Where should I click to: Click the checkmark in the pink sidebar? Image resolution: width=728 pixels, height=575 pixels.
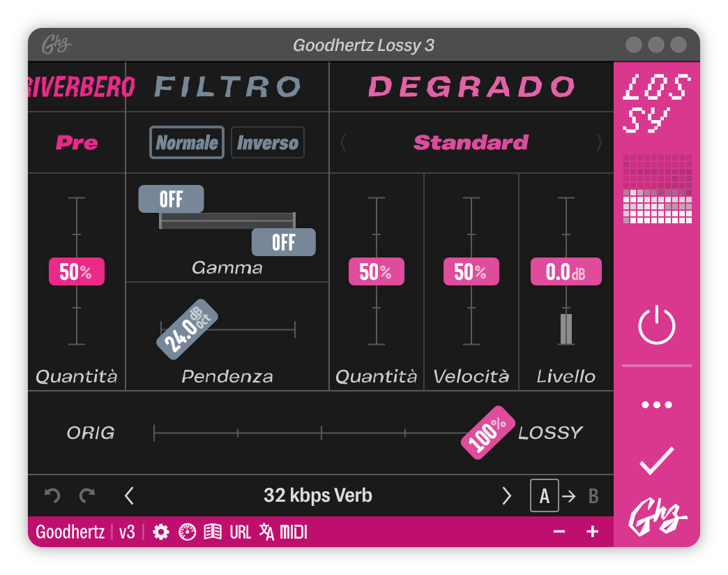click(656, 461)
